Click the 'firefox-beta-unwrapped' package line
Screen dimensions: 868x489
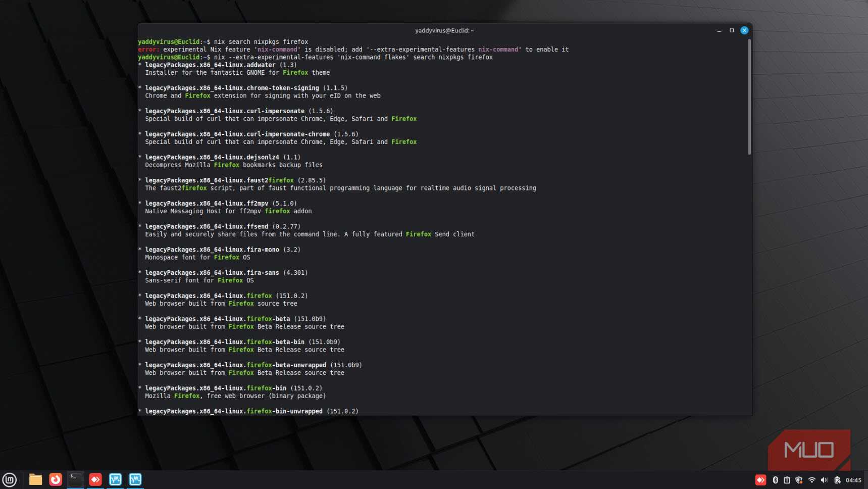[x=250, y=365]
